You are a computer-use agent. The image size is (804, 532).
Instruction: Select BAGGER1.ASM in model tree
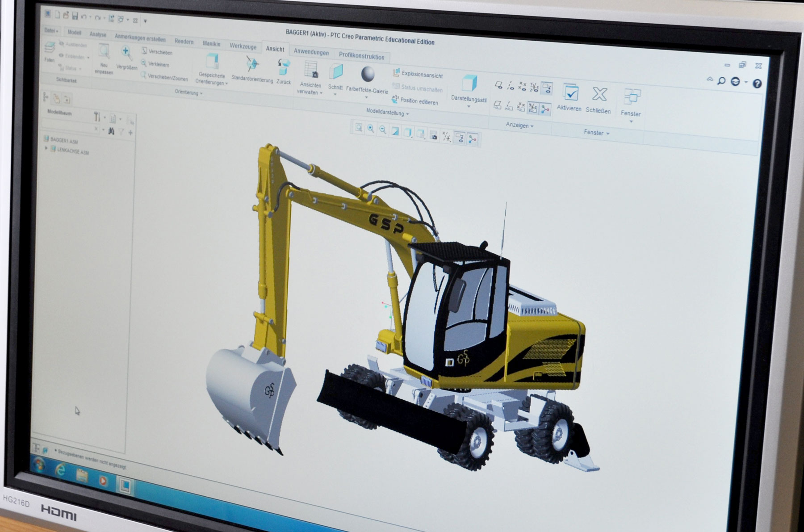coord(60,140)
